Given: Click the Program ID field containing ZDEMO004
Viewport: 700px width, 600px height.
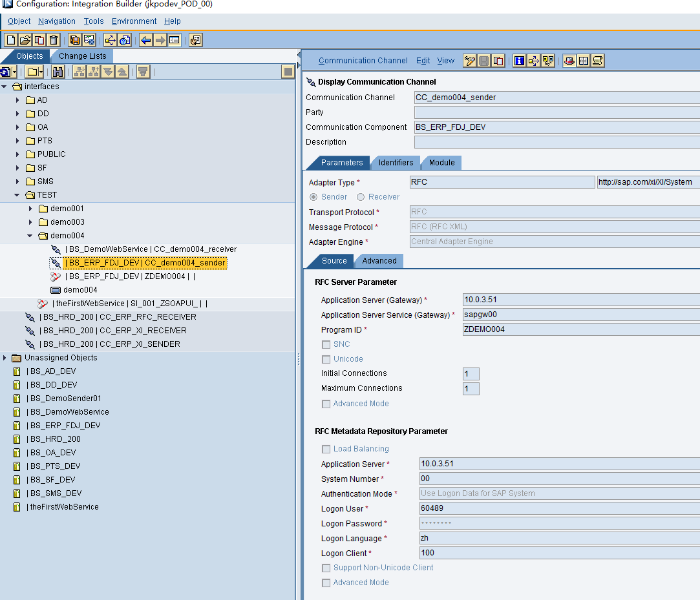Looking at the screenshot, I should [x=517, y=330].
